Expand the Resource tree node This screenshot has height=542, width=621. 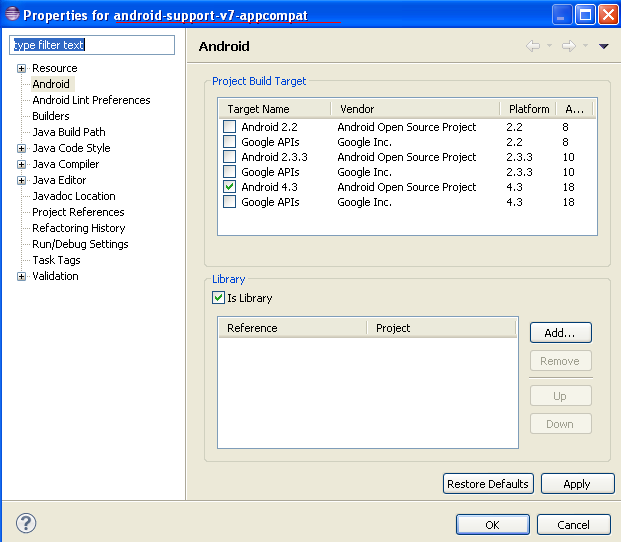tap(21, 68)
